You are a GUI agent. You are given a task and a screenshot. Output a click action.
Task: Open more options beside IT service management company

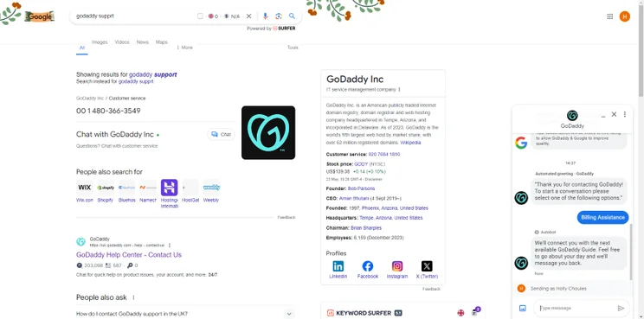coord(399,89)
